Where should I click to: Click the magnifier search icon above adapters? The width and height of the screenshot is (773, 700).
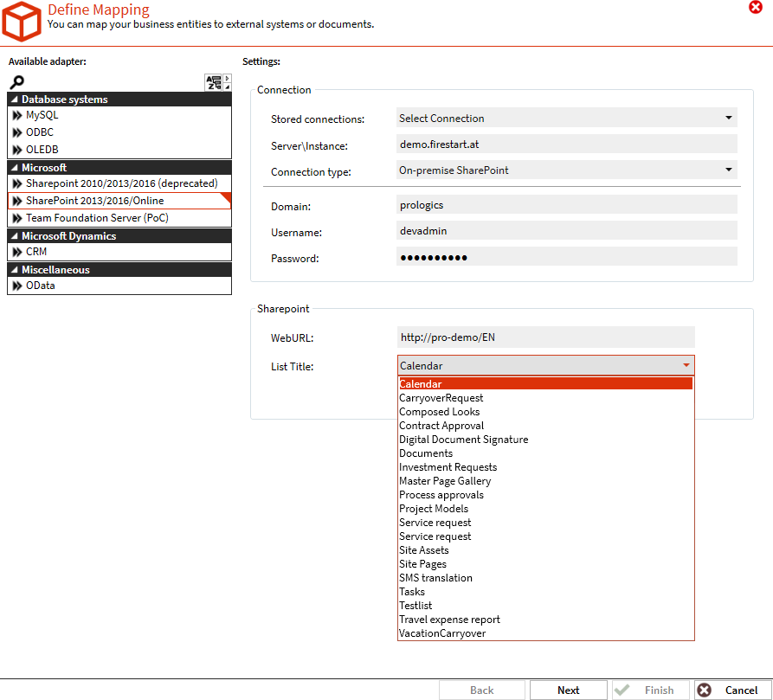point(16,83)
